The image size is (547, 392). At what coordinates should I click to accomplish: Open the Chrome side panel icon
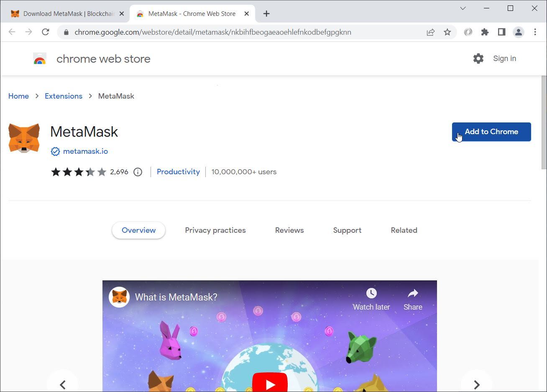[501, 32]
